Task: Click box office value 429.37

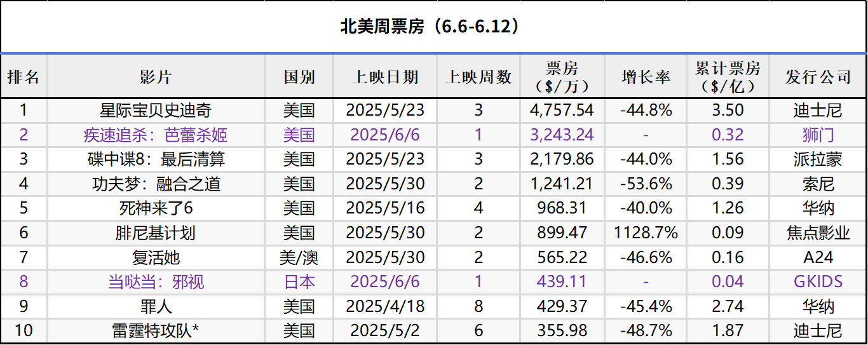Action: (x=562, y=307)
